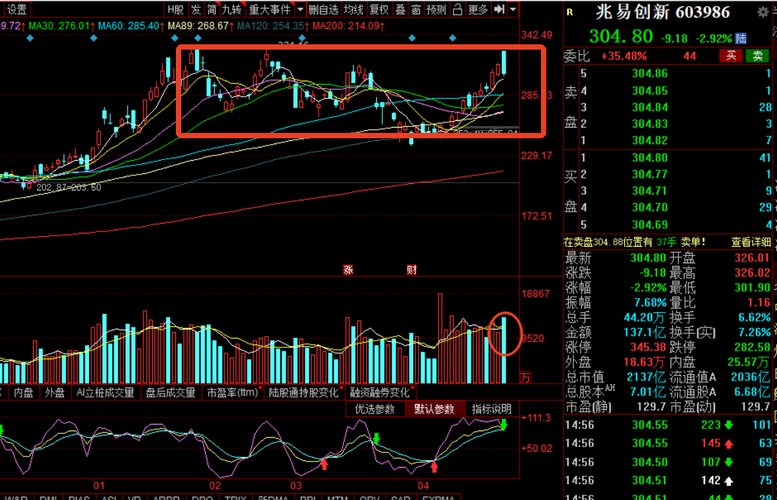The height and width of the screenshot is (500, 777).
Task: Click trade tick row with volume 223
Action: pyautogui.click(x=668, y=425)
